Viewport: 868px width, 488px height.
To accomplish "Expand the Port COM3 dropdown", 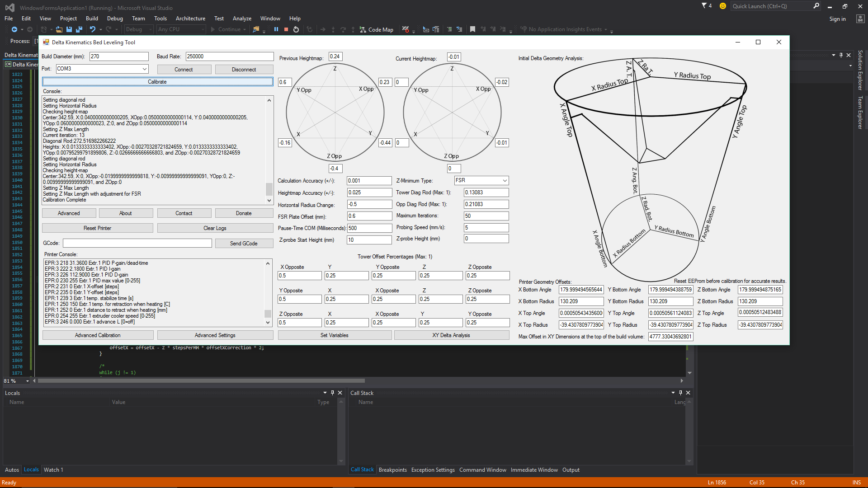I will coord(145,69).
